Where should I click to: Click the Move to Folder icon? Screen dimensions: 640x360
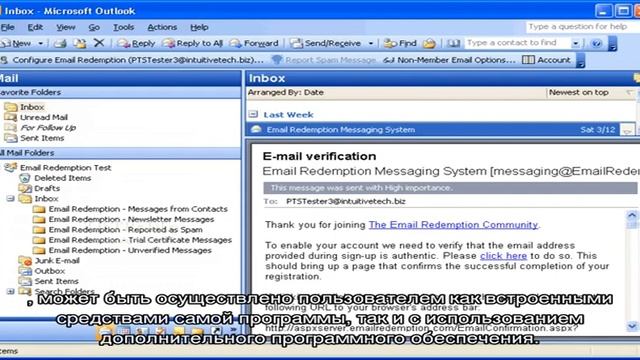[80, 43]
